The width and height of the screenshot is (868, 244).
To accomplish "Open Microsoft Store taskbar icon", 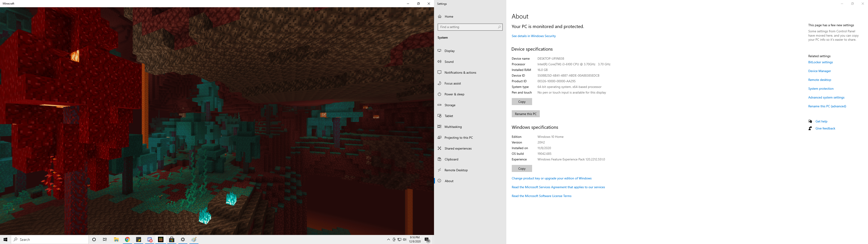I will pyautogui.click(x=172, y=240).
